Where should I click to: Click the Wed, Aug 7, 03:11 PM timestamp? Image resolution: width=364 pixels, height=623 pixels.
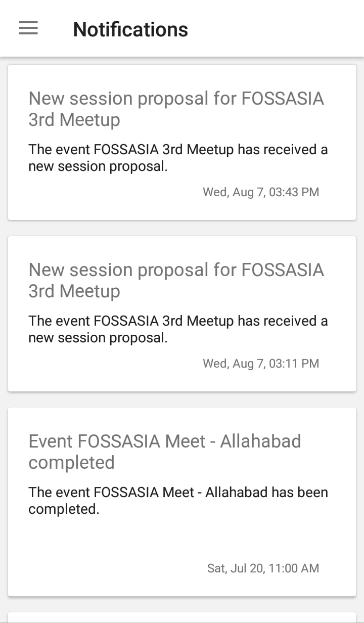[x=261, y=364]
